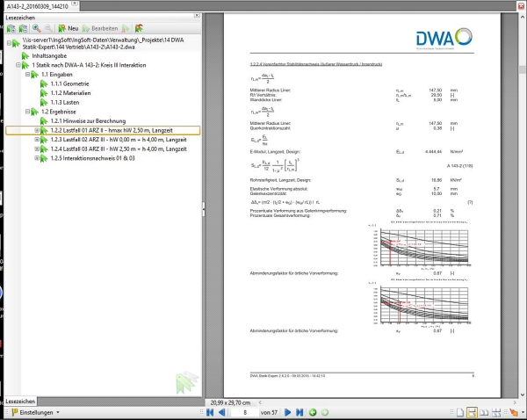This screenshot has height=420, width=527.
Task: Close the Lesezeichen panel
Action: point(196,16)
